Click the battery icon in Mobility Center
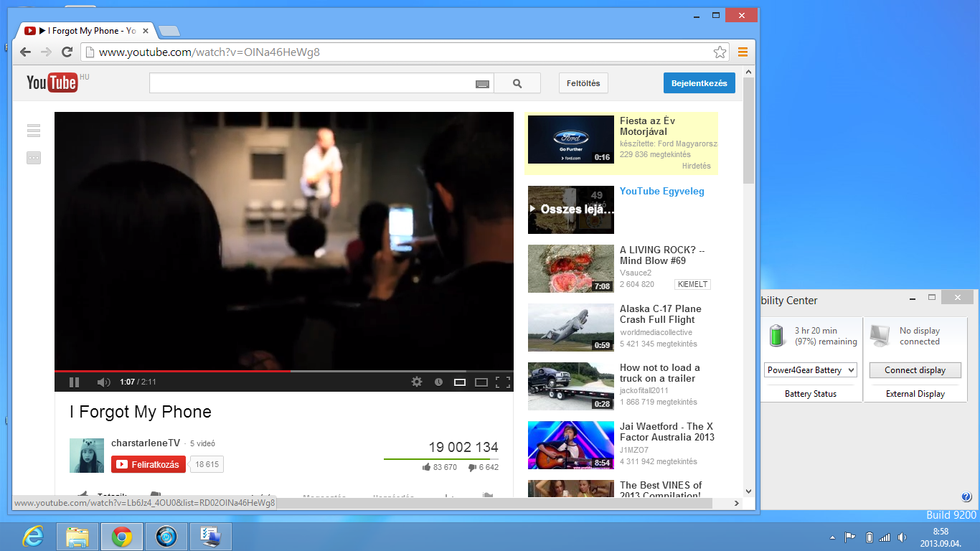Image resolution: width=980 pixels, height=551 pixels. pos(776,336)
